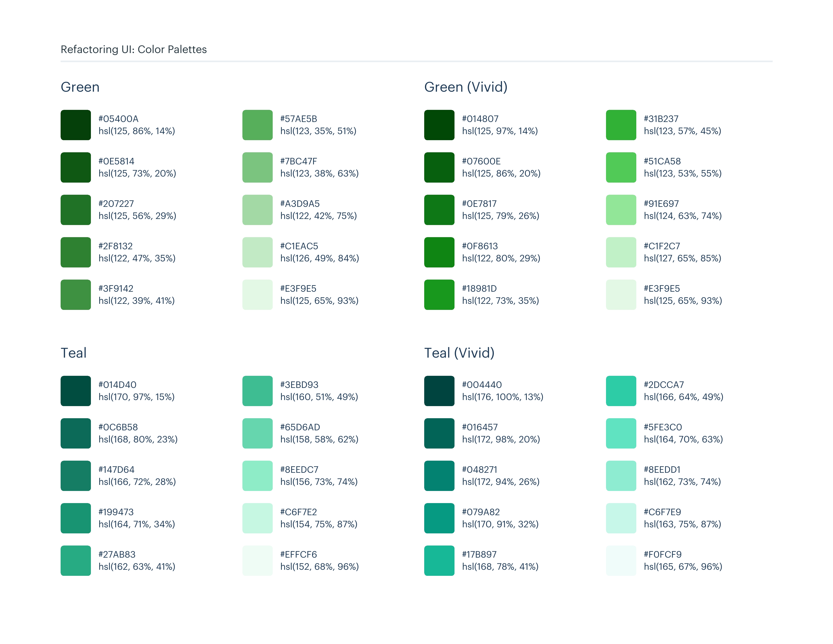Select the vivid teal swatch #2DCCA7
The height and width of the screenshot is (644, 833).
[x=621, y=391]
